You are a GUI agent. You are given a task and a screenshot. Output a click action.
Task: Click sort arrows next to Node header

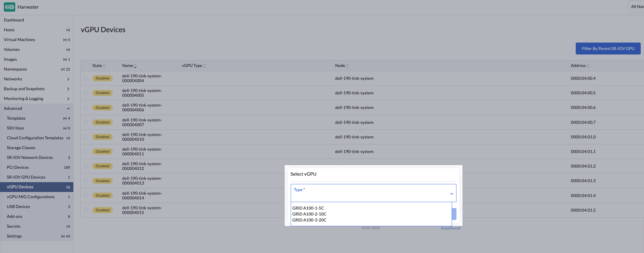pos(347,66)
